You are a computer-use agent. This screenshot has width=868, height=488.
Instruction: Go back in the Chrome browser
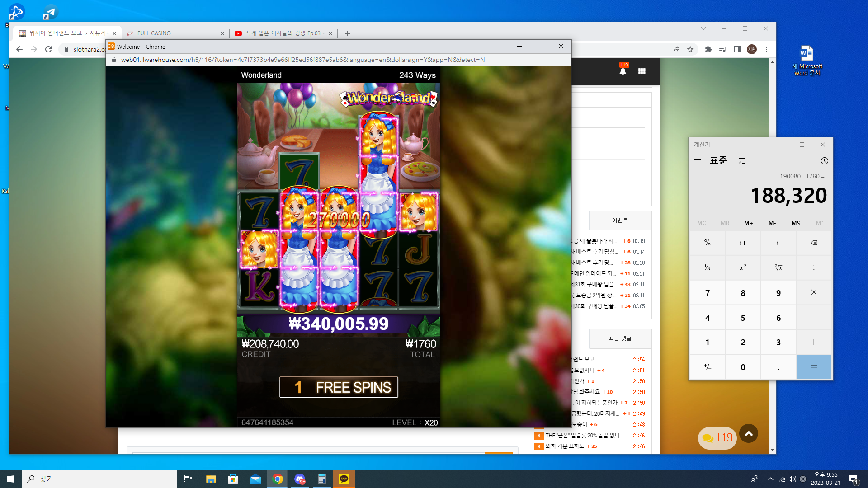[x=19, y=49]
